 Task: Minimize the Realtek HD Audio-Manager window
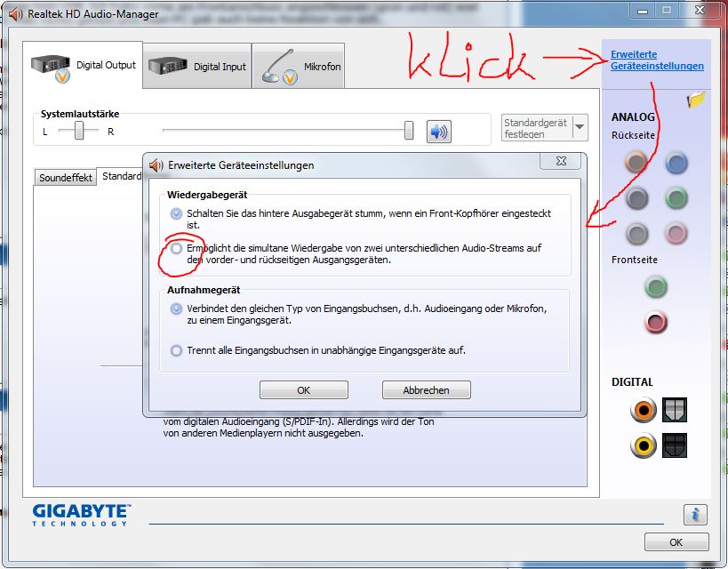pyautogui.click(x=643, y=11)
